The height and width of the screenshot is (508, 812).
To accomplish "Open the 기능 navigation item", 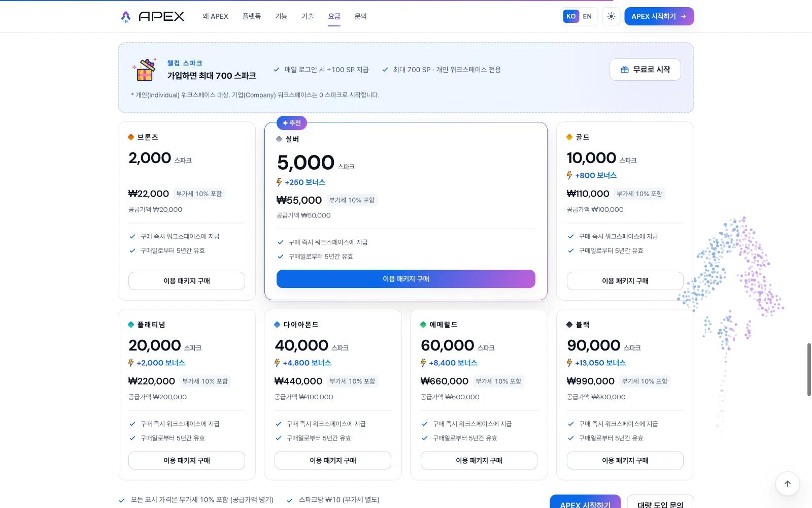I will click(x=281, y=16).
